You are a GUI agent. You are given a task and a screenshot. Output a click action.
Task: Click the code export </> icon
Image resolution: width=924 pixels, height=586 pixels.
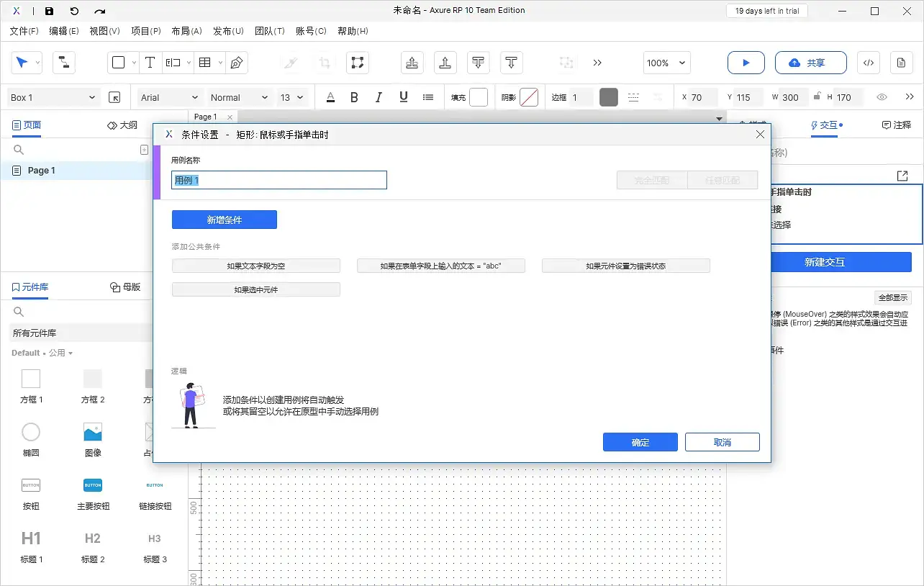868,63
